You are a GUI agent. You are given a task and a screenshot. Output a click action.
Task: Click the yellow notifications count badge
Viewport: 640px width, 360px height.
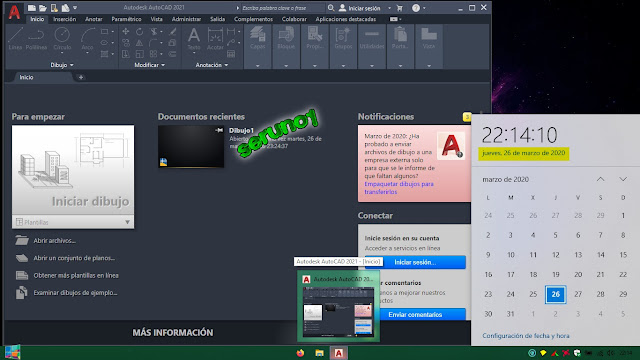(x=467, y=117)
